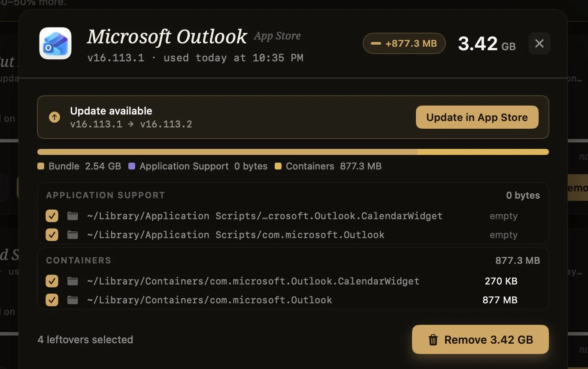Click the Bundle legend color swatch
Image resolution: width=588 pixels, height=369 pixels.
tap(41, 166)
